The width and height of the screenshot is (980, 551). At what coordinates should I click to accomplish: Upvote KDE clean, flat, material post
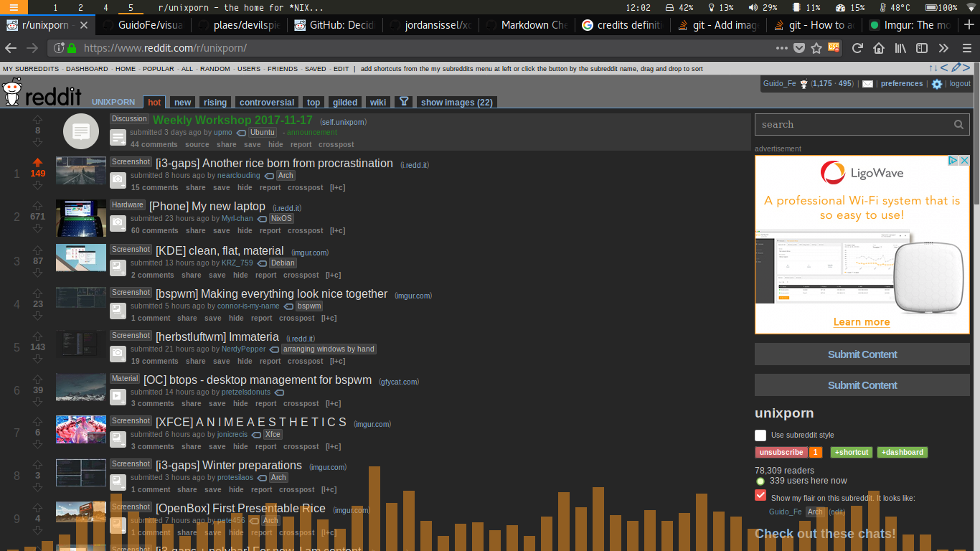tap(37, 250)
